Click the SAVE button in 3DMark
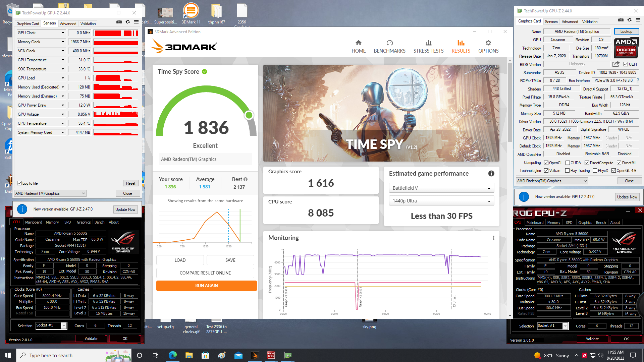This screenshot has height=362, width=644. pyautogui.click(x=230, y=260)
